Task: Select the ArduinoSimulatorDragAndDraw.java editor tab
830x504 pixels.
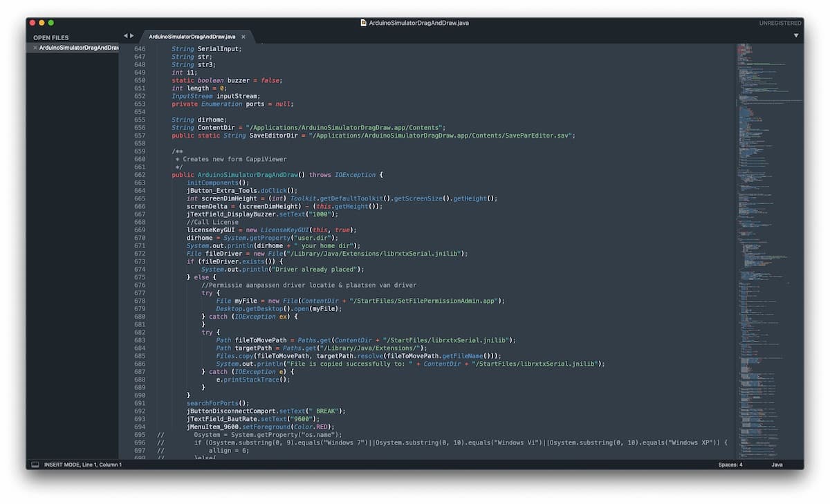Action: pos(192,37)
